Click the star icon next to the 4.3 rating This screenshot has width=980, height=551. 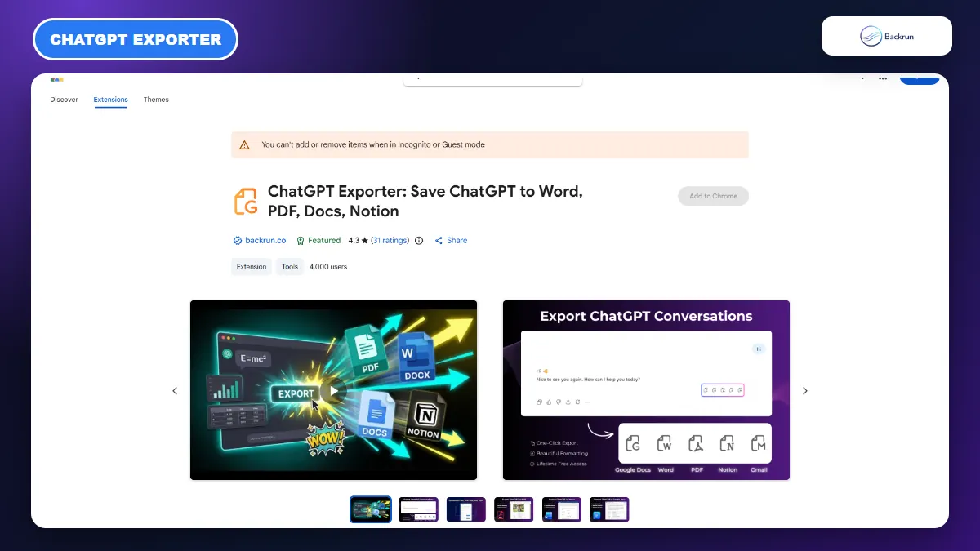(x=364, y=241)
